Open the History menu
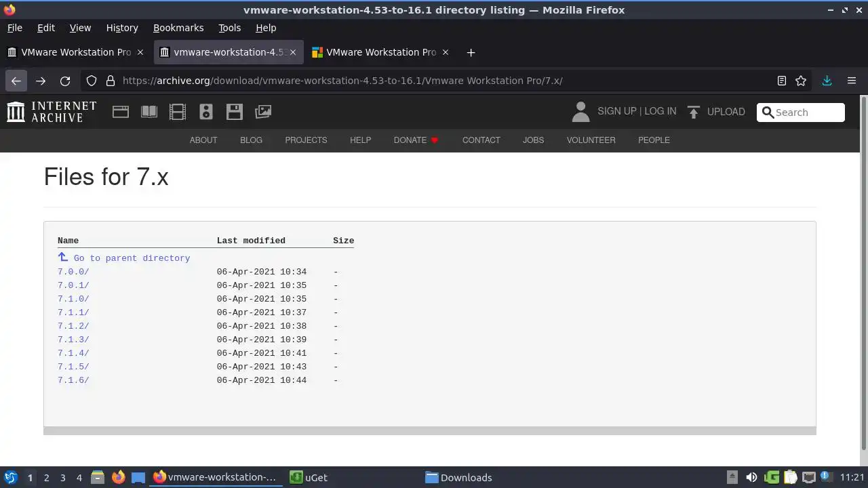This screenshot has width=868, height=488. click(x=122, y=28)
